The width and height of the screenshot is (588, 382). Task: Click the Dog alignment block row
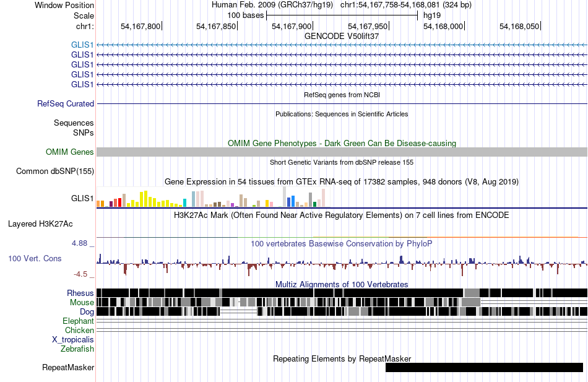point(342,311)
